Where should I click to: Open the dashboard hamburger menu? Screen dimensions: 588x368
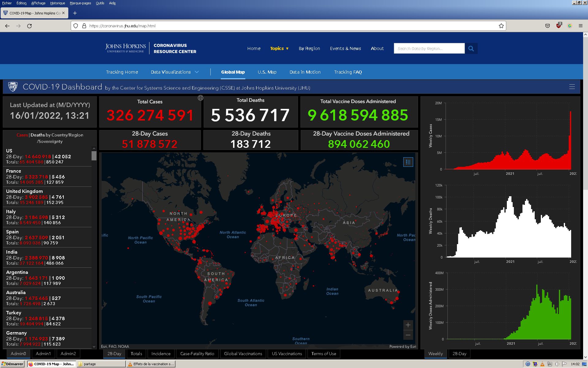click(x=572, y=87)
